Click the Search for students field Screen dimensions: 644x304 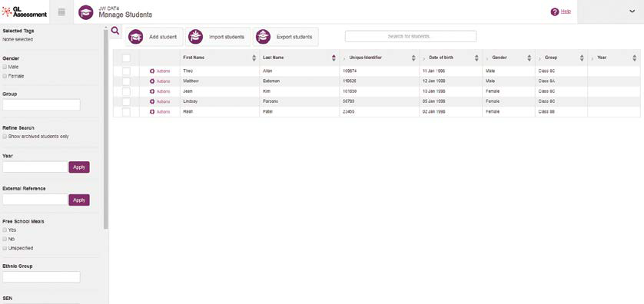(410, 37)
